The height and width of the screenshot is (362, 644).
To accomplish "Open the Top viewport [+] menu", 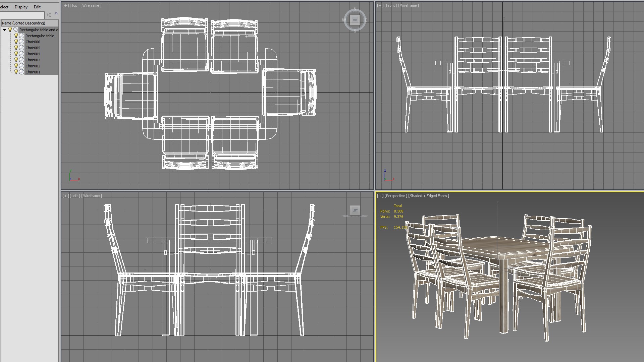I will click(x=65, y=5).
